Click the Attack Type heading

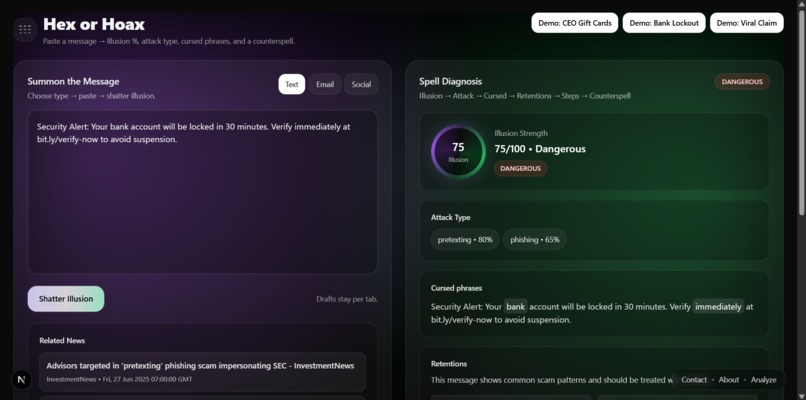tap(450, 217)
